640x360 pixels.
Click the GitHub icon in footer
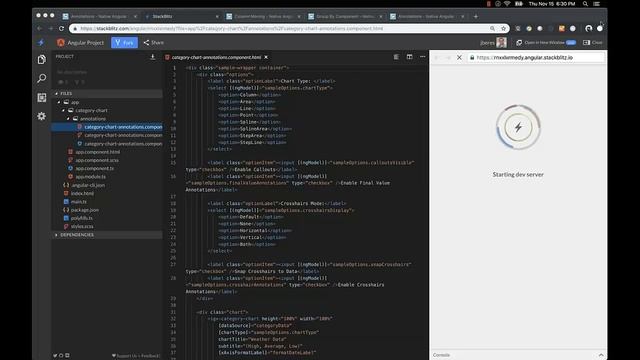pos(61,356)
